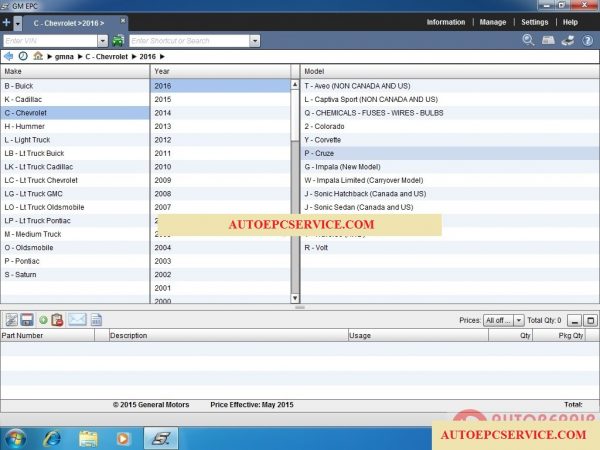Click the year list scroll down arrow
Image resolution: width=600 pixels, height=450 pixels.
tap(295, 298)
